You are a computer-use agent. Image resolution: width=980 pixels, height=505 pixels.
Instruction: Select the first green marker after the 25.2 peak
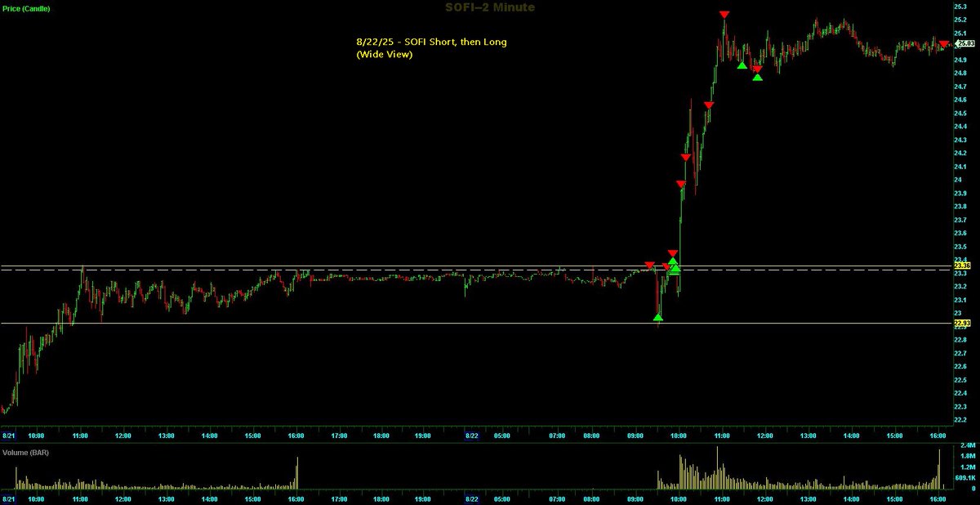click(742, 65)
